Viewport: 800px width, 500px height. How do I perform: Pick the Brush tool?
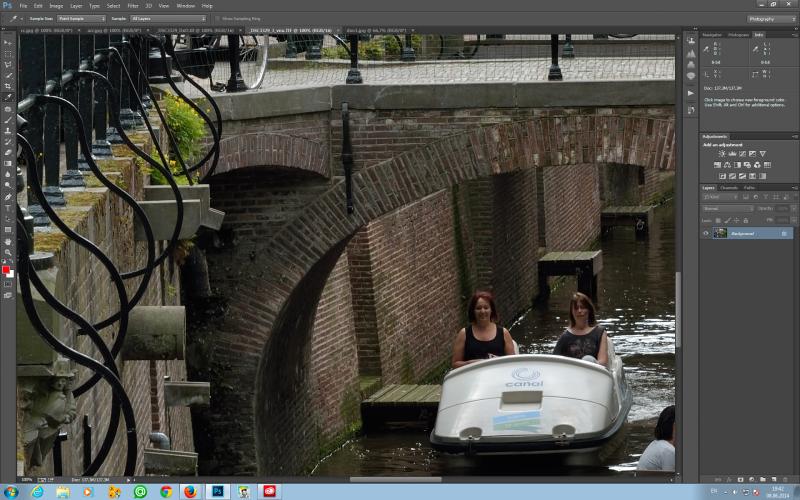coord(8,120)
